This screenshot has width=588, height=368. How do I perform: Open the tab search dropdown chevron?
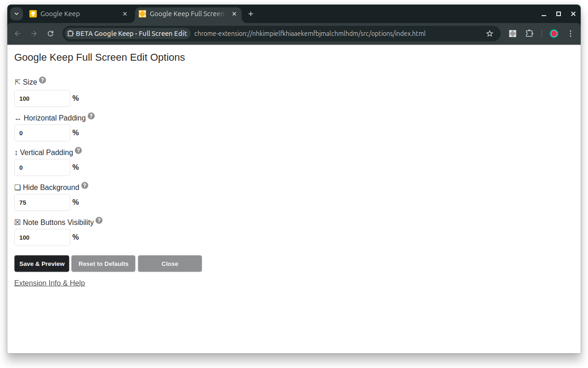[x=16, y=14]
